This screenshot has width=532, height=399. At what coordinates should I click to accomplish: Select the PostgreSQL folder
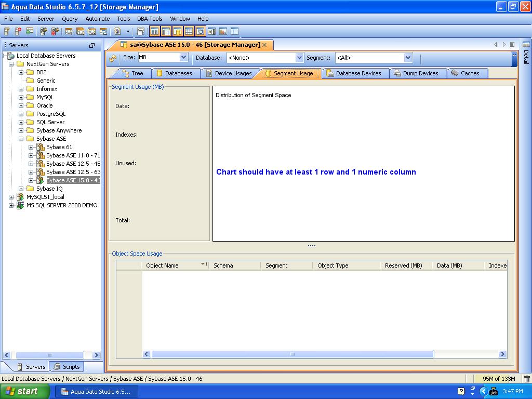[x=51, y=114]
